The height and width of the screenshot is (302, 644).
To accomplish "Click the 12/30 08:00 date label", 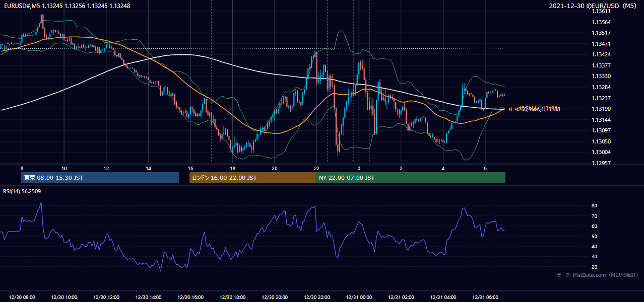I will (x=22, y=297).
